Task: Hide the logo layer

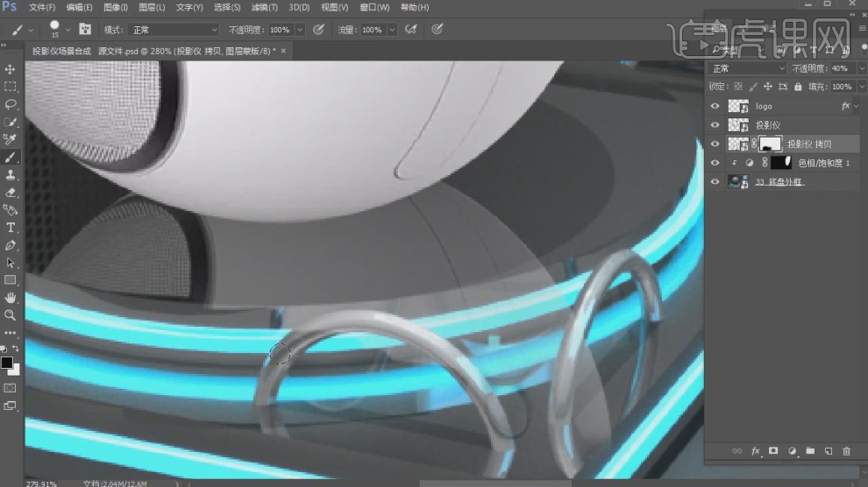Action: point(715,106)
